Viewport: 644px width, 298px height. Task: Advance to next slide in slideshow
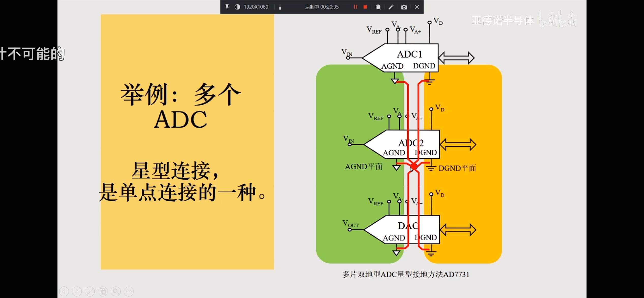click(77, 291)
